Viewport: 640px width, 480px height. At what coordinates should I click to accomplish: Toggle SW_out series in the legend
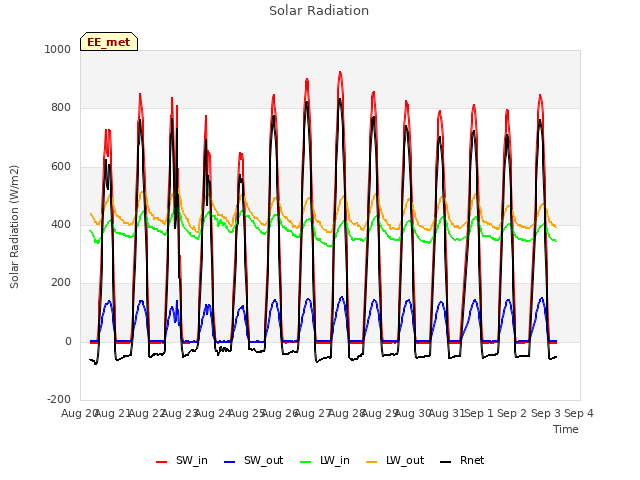253,460
